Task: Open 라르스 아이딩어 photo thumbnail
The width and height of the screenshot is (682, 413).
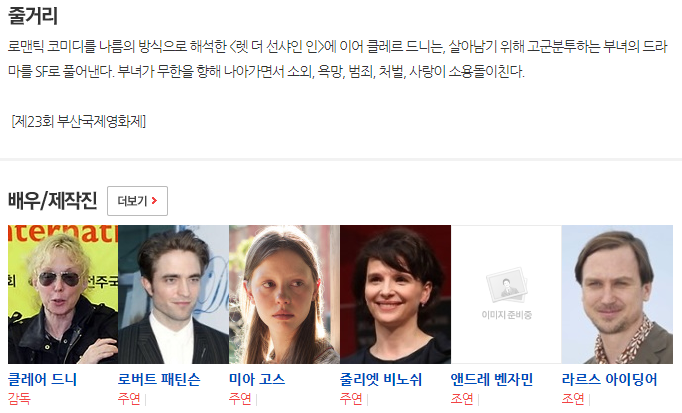Action: click(617, 294)
